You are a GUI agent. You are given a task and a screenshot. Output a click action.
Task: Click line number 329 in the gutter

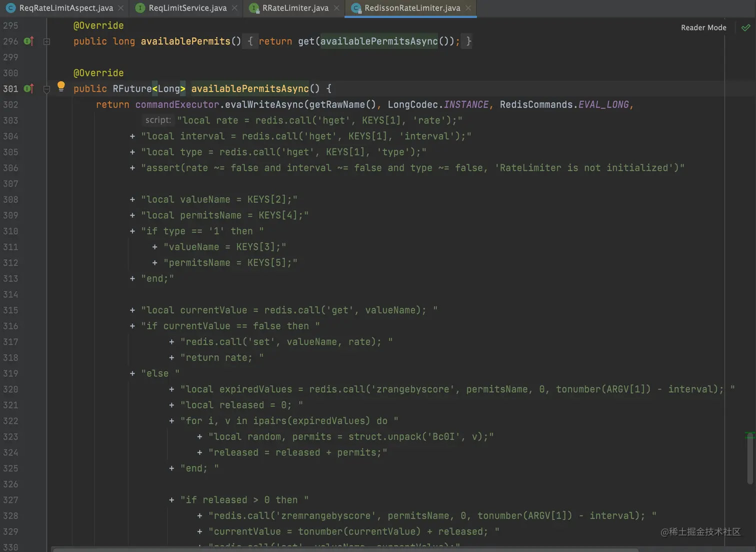[x=10, y=532]
